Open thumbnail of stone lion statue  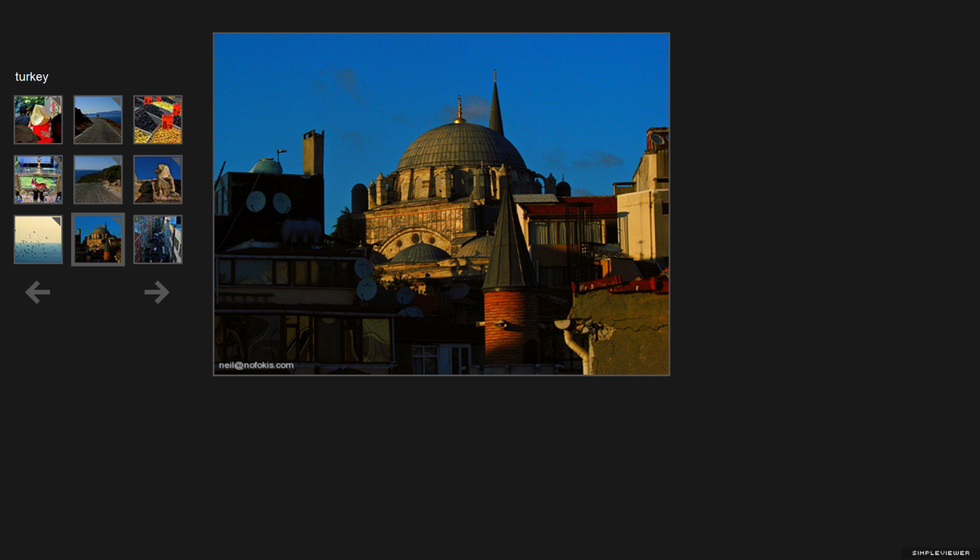coord(157,179)
